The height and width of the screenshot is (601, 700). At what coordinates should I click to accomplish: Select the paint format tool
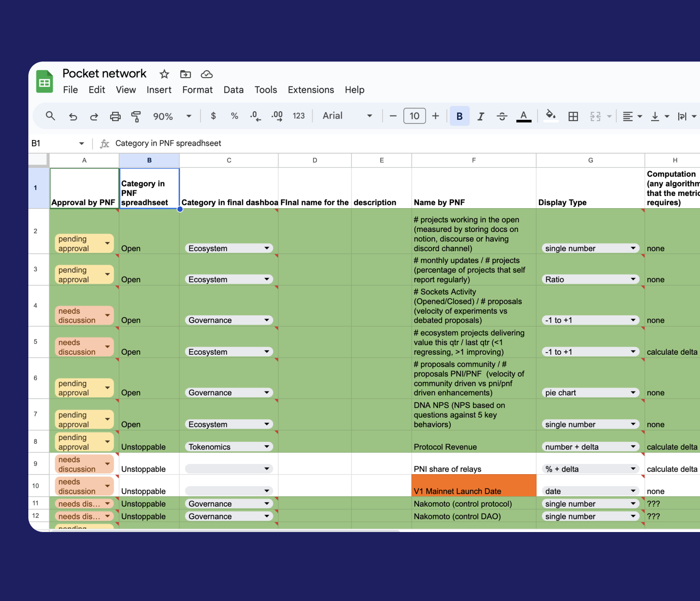[x=136, y=116]
